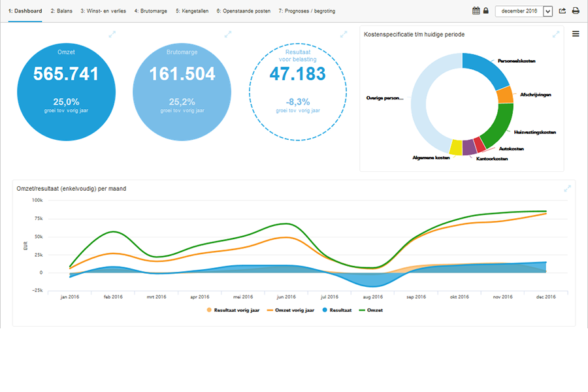This screenshot has width=588, height=392.
Task: Click the share/export icon
Action: pyautogui.click(x=563, y=11)
